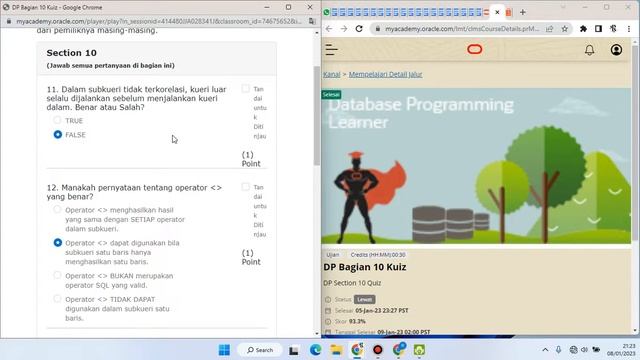Open volume control in system tray
640x360 pixels.
[584, 350]
